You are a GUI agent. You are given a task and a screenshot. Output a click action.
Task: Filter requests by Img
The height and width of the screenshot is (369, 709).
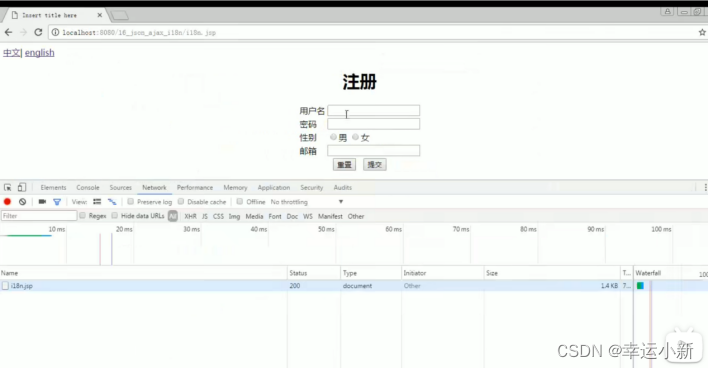(x=234, y=216)
